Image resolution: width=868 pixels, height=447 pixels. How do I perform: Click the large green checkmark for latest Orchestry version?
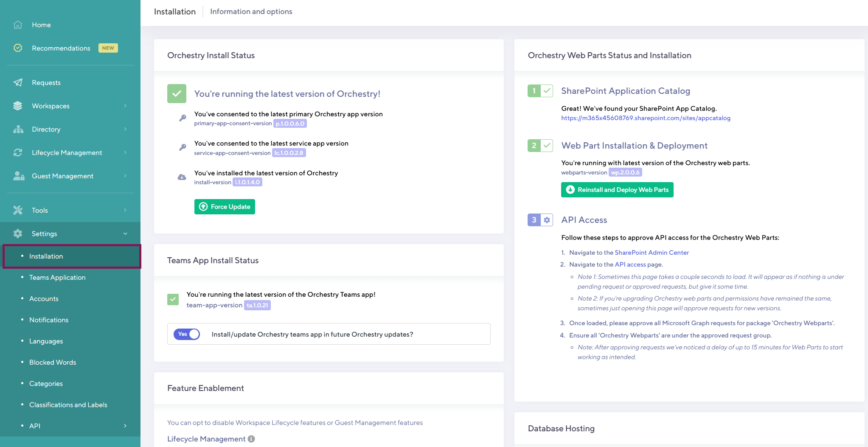[177, 93]
